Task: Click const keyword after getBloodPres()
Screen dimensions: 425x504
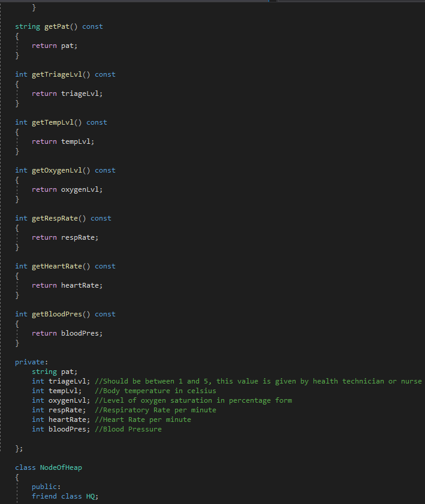Action: click(105, 314)
